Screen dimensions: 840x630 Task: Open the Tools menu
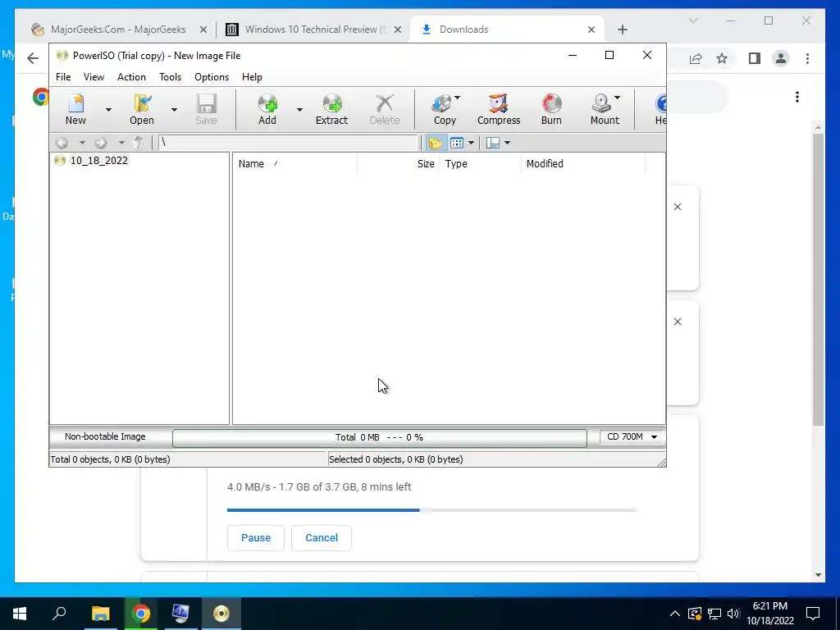[171, 77]
